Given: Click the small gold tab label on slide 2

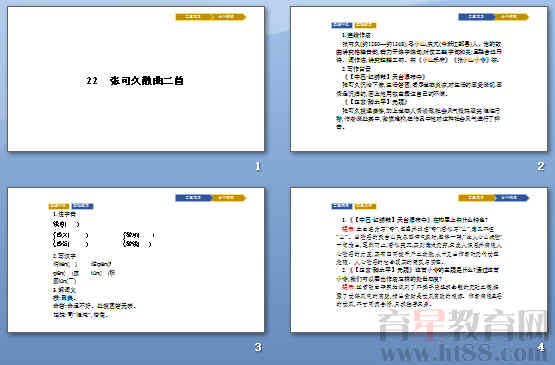Looking at the screenshot, I should [365, 25].
